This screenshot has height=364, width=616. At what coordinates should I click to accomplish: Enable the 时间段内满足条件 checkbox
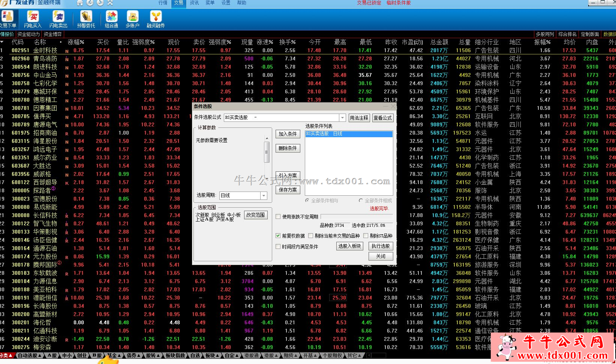[278, 247]
